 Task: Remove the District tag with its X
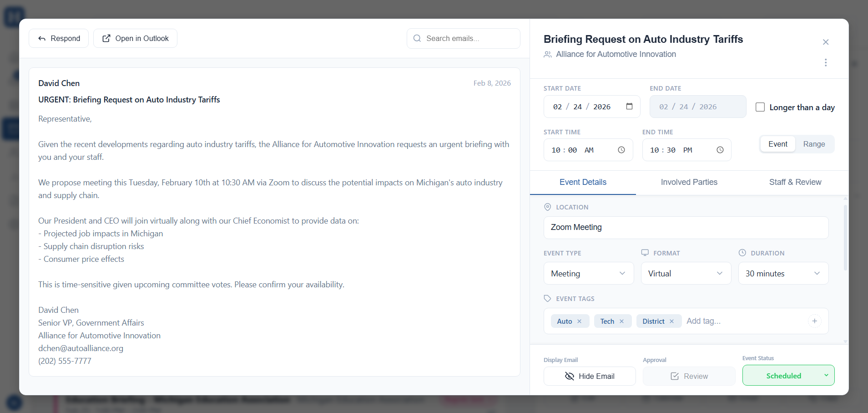672,321
